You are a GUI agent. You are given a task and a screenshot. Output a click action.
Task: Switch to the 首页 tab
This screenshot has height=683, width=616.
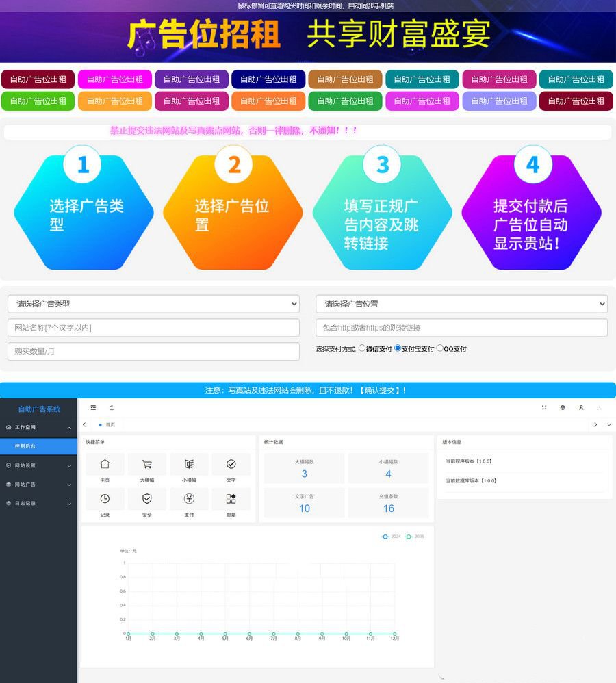(x=110, y=425)
